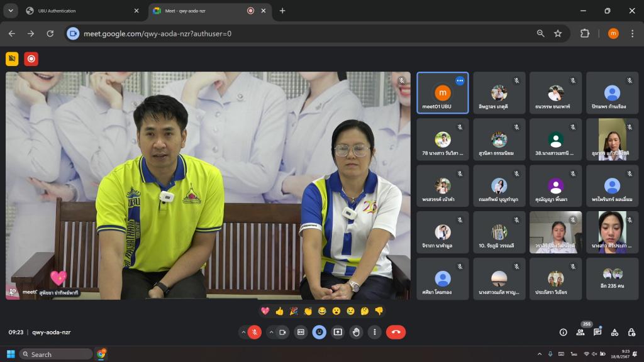This screenshot has width=644, height=362.
Task: Open meeting details info icon
Action: 563,332
